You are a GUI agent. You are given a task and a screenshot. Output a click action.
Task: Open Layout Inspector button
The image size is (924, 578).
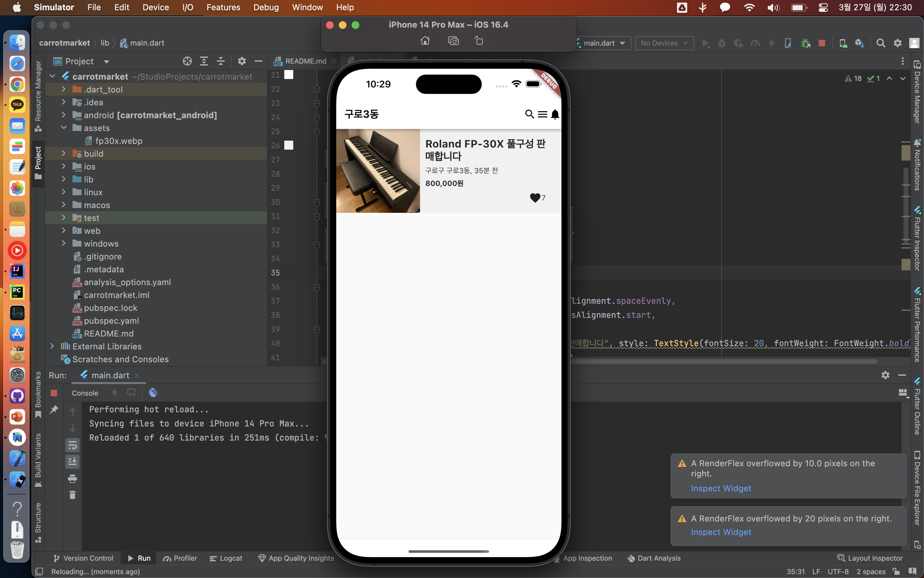click(x=870, y=558)
